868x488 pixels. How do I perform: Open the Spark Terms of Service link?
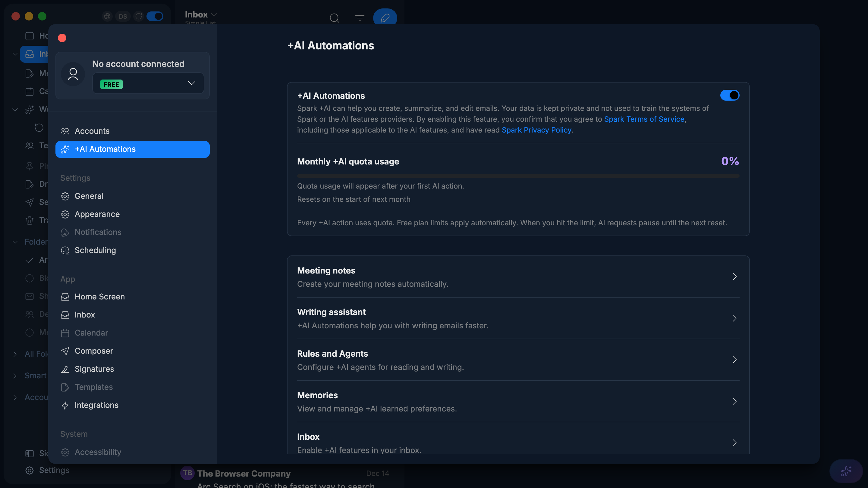click(644, 119)
